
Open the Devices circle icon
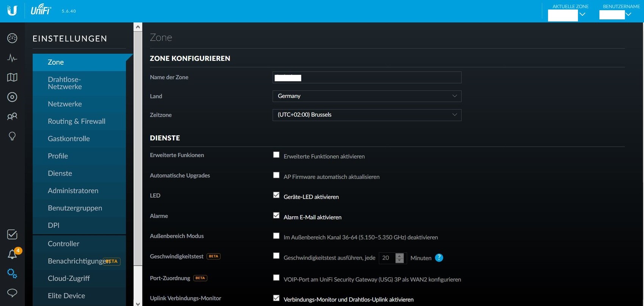[x=12, y=97]
